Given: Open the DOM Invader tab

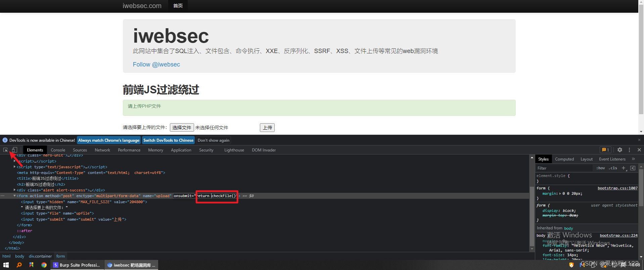Looking at the screenshot, I should tap(264, 150).
